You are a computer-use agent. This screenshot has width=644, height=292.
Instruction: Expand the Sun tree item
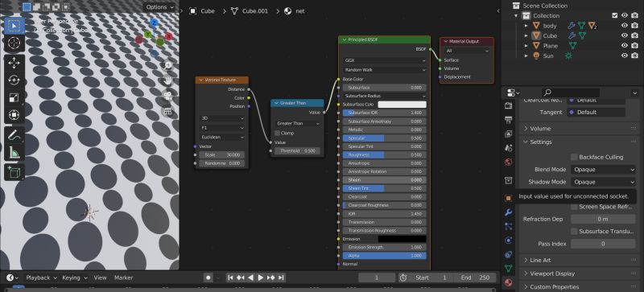pos(526,56)
